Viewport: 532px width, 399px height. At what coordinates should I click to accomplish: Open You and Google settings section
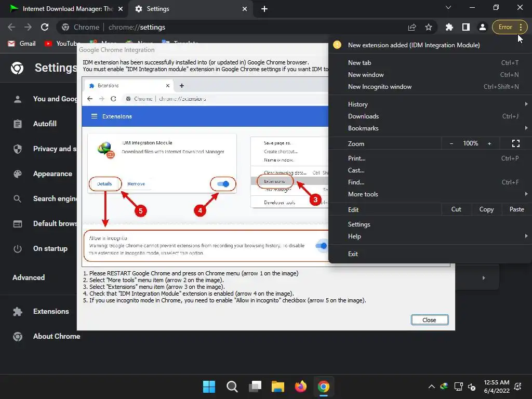click(44, 99)
